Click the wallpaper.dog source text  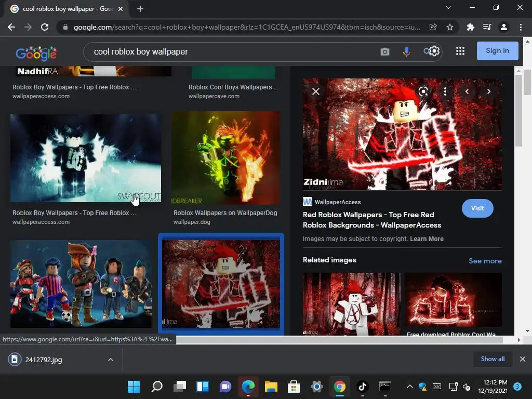[192, 222]
